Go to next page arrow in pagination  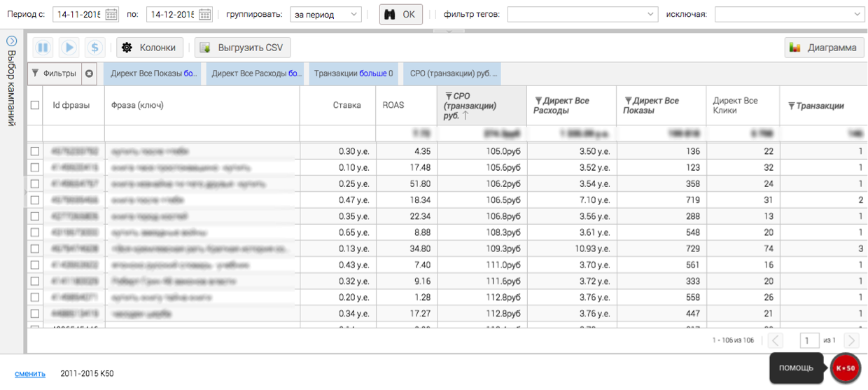pyautogui.click(x=851, y=340)
